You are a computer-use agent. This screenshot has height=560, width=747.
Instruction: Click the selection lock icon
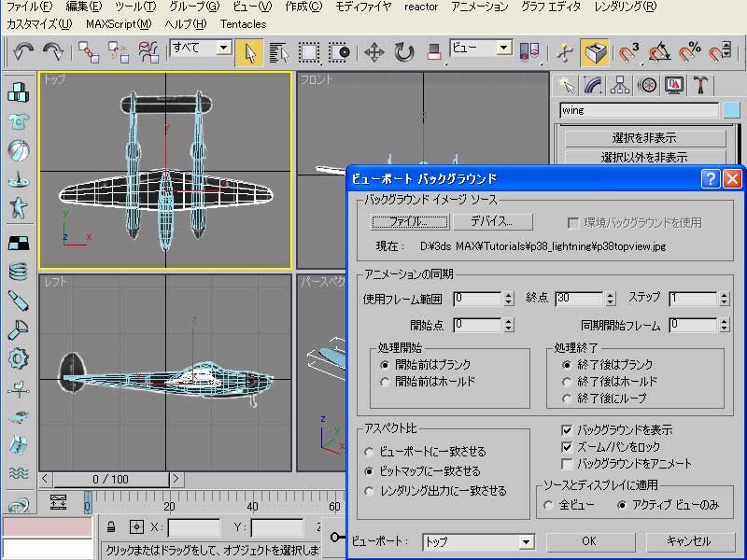111,527
